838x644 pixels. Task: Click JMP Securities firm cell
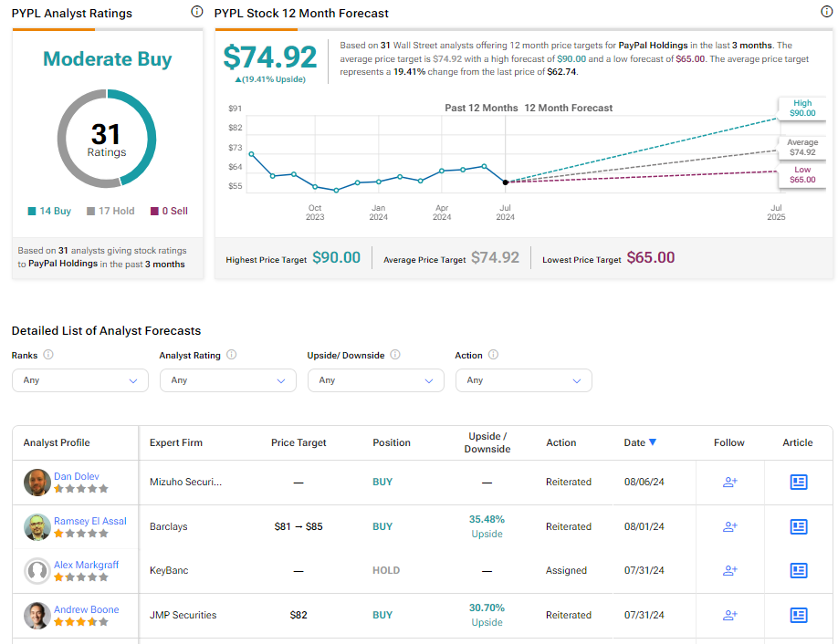[x=183, y=615]
